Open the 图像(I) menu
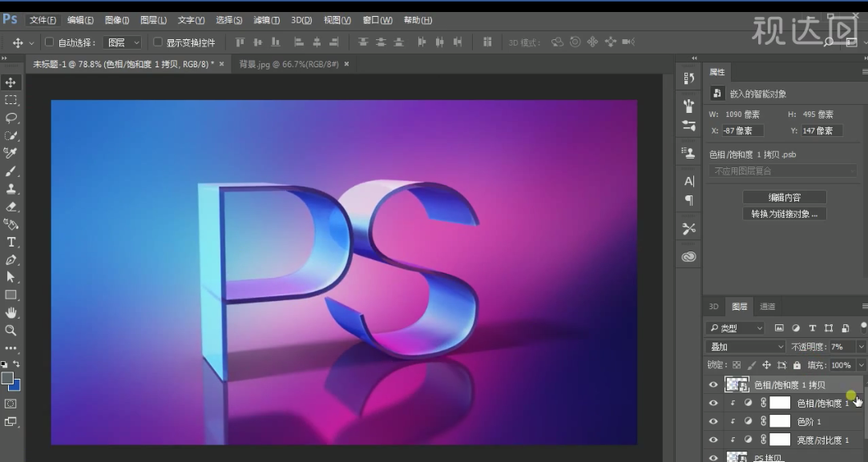This screenshot has width=868, height=462. tap(117, 20)
